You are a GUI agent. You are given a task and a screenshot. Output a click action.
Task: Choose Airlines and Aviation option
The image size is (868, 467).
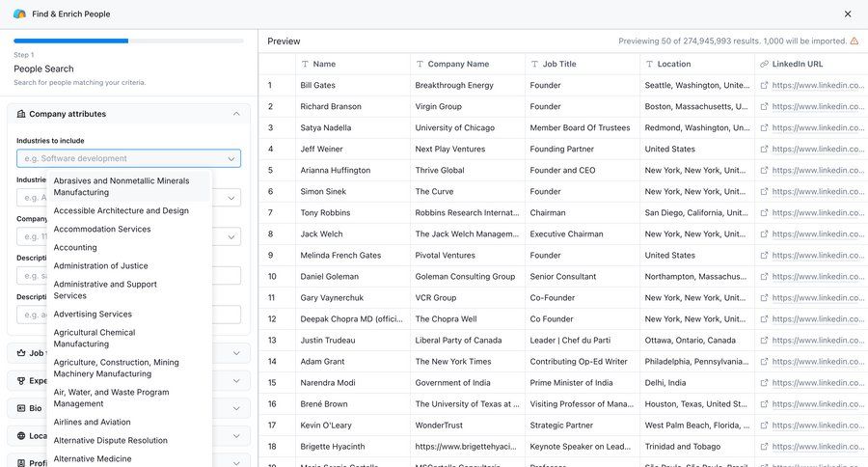point(129,422)
